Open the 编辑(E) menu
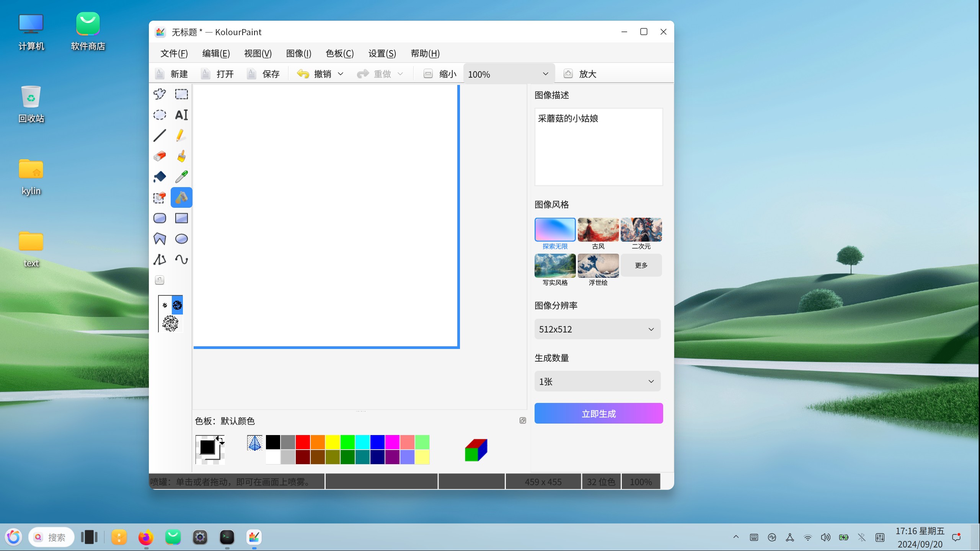This screenshot has height=551, width=980. point(216,54)
